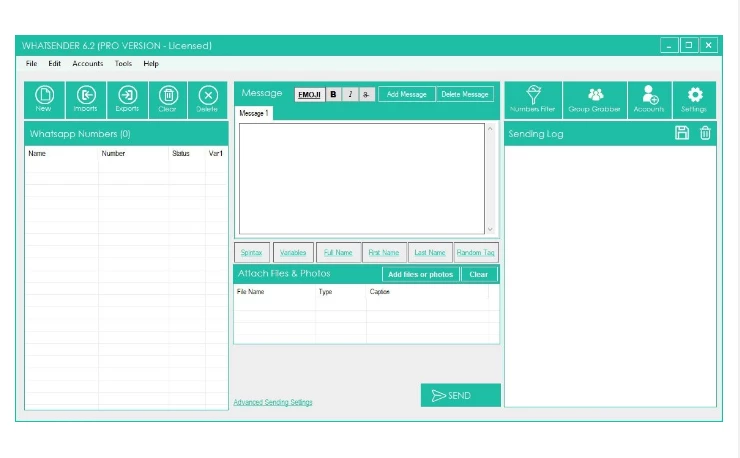The image size is (740, 458).
Task: Click the message scrollbar down arrow
Action: 490,229
